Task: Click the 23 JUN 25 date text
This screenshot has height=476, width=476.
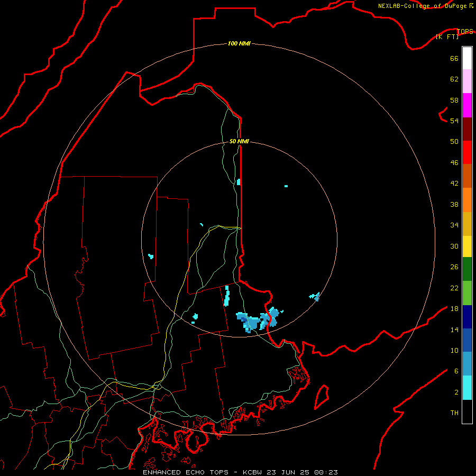Action: [x=288, y=472]
